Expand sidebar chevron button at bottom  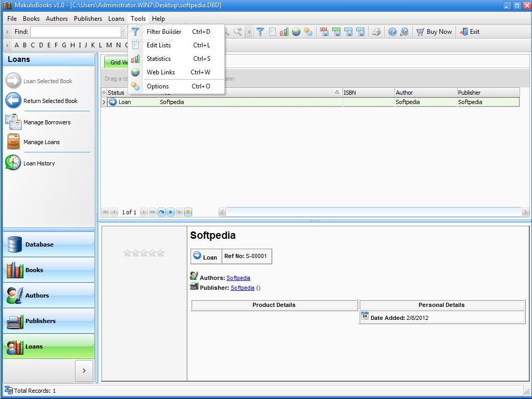84,370
